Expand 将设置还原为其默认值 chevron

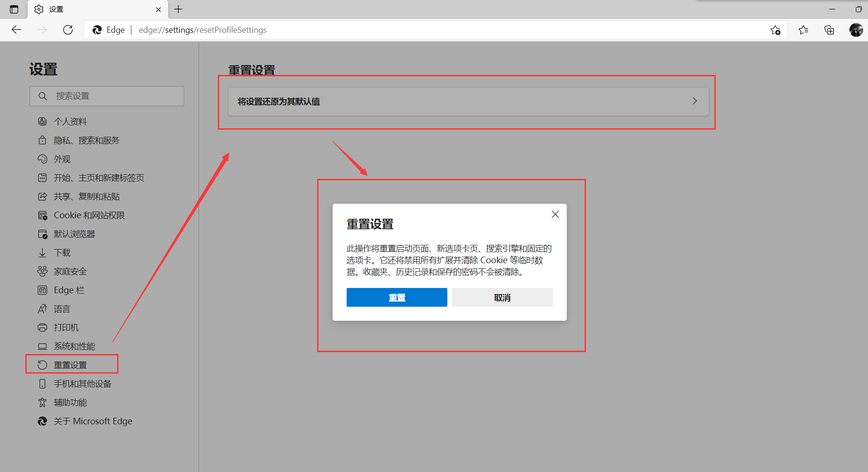(x=695, y=101)
